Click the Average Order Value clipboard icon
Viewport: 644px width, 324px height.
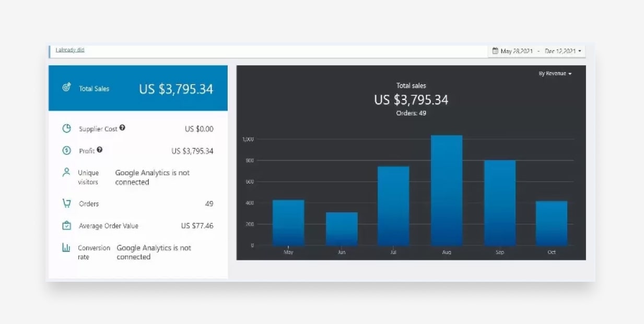coord(66,226)
